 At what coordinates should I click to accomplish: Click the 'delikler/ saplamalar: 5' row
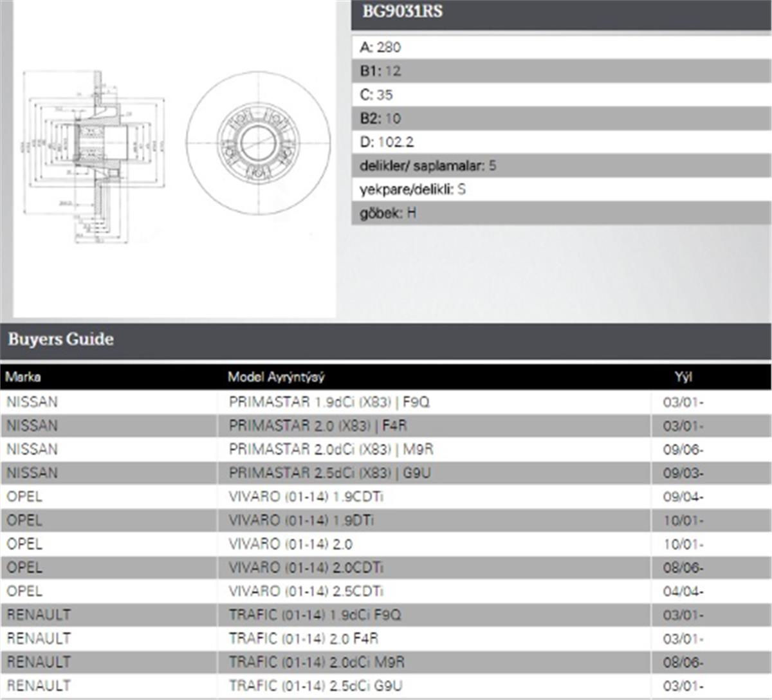(561, 166)
